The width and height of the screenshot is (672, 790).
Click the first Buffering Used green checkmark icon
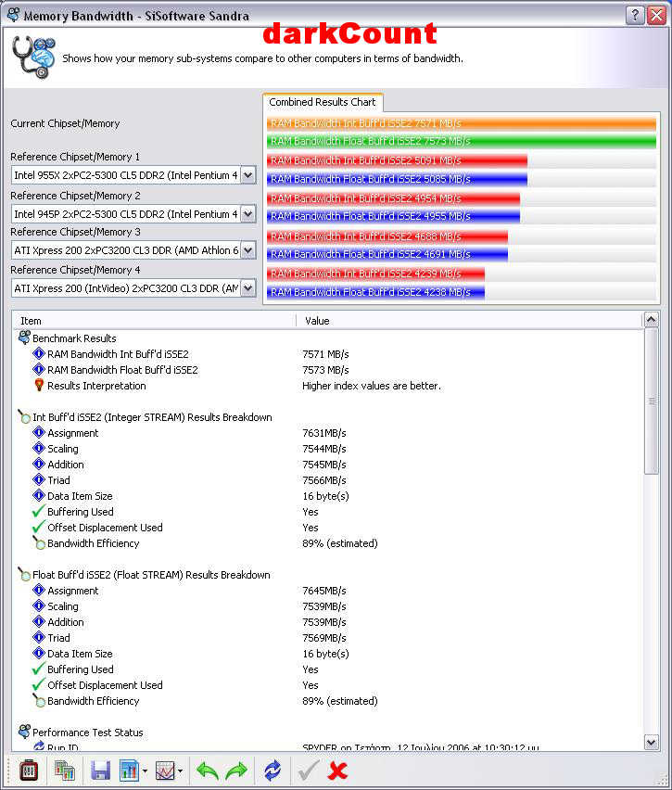click(38, 512)
